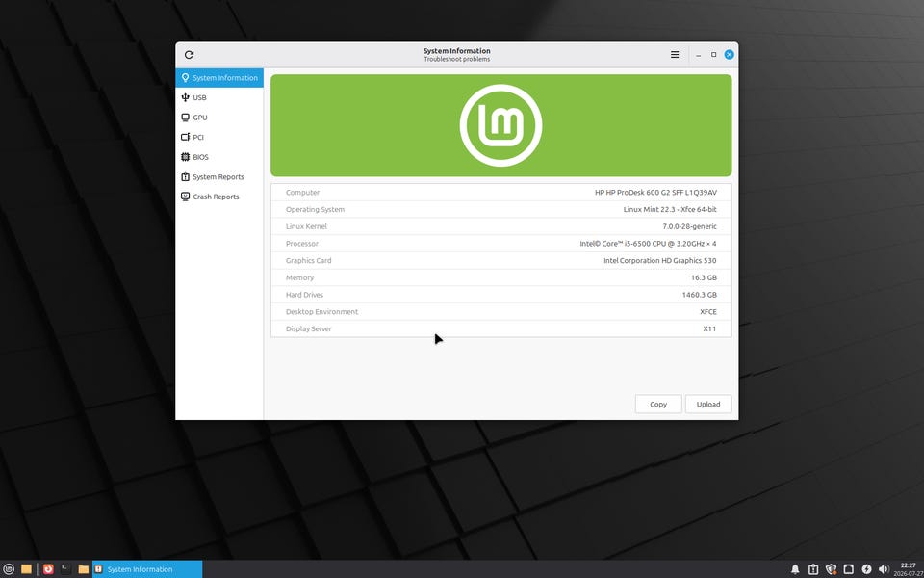Click the square tray icon left of power
This screenshot has width=924, height=578.
849,569
